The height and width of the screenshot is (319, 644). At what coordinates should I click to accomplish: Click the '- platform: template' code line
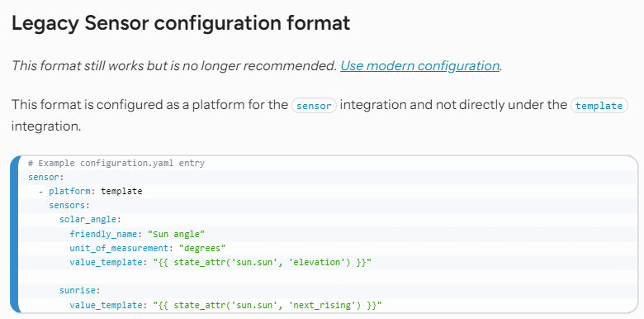point(90,191)
